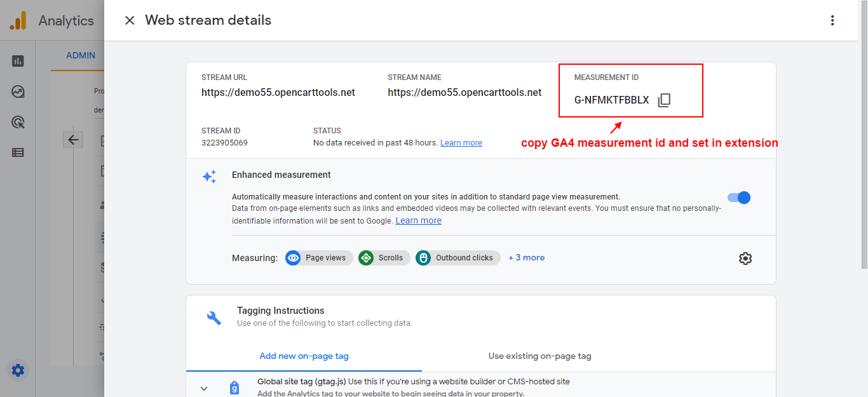Click the Outbound clicks chip
Viewport: 868px width, 397px height.
(x=458, y=258)
